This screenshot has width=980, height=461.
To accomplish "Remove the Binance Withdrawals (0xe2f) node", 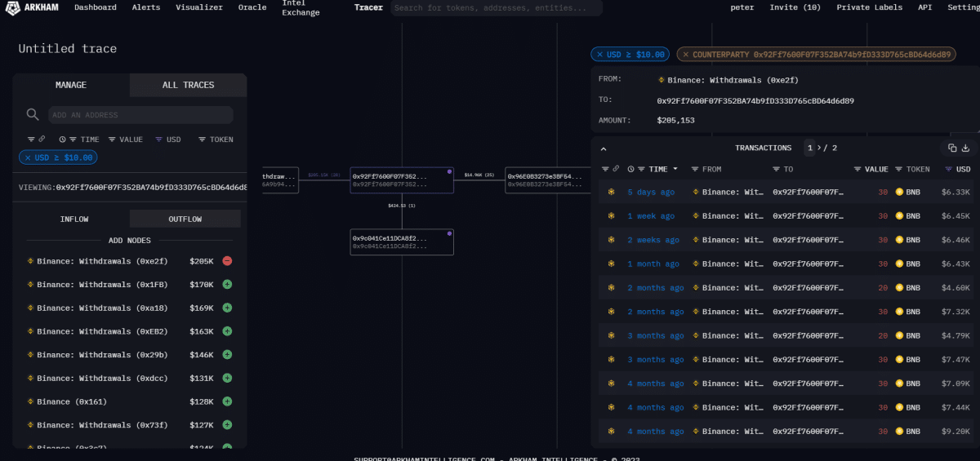I will pyautogui.click(x=227, y=261).
